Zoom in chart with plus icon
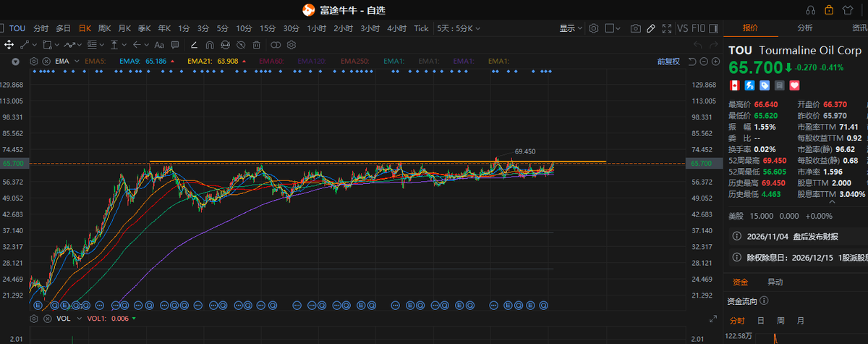The image size is (868, 344). (x=715, y=62)
